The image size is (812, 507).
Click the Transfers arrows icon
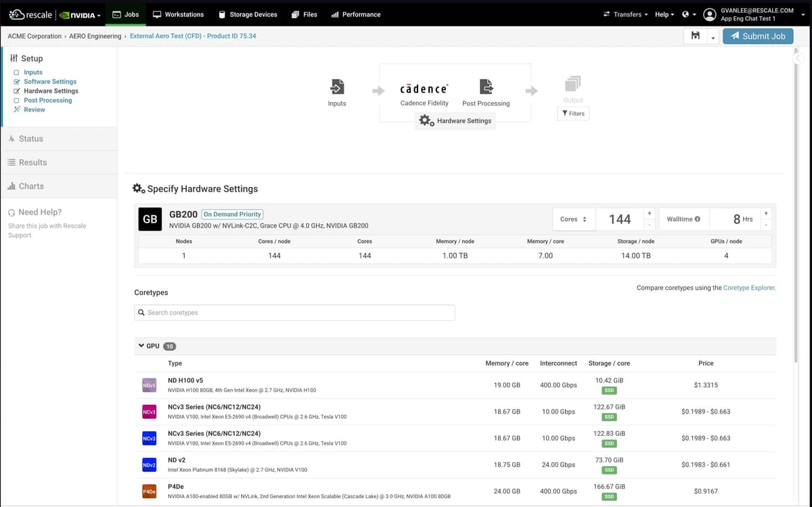pyautogui.click(x=607, y=14)
